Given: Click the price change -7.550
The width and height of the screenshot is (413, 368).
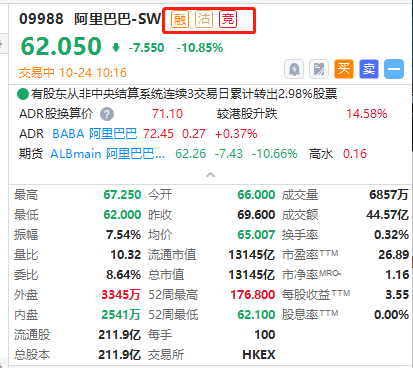Looking at the screenshot, I should pos(146,48).
